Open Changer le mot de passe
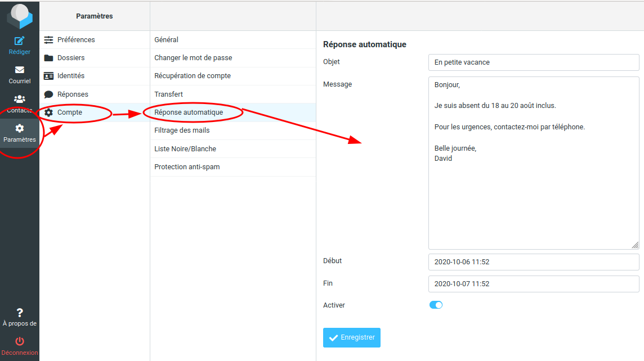The image size is (644, 361). point(193,58)
